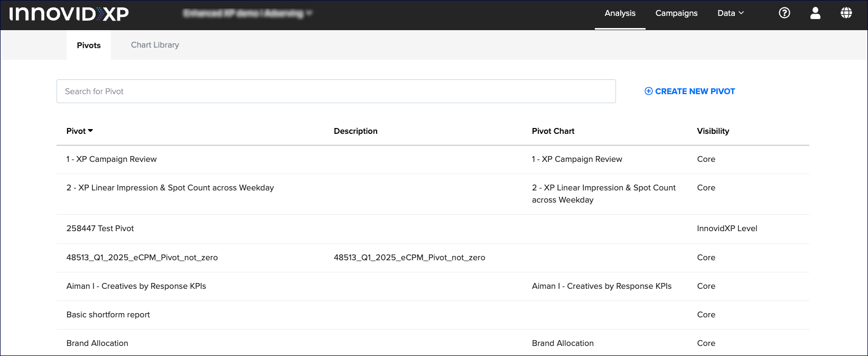Open the blurred account selector dropdown
868x356 pixels.
point(247,13)
